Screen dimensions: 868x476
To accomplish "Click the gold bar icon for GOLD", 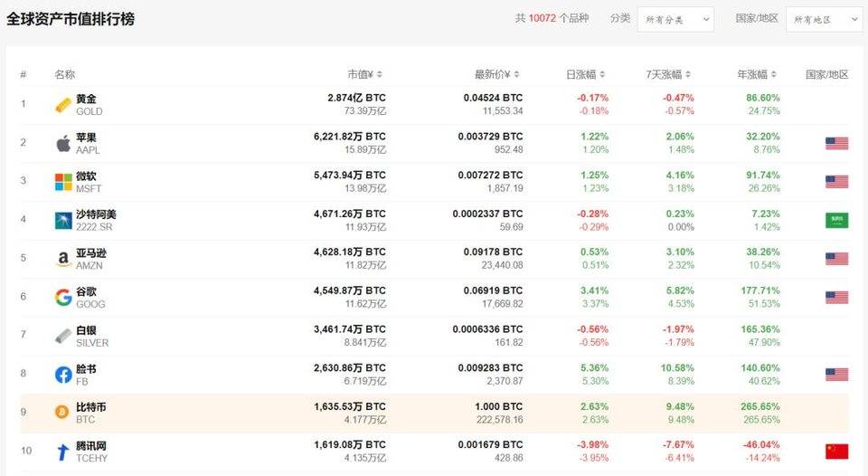I will point(63,105).
